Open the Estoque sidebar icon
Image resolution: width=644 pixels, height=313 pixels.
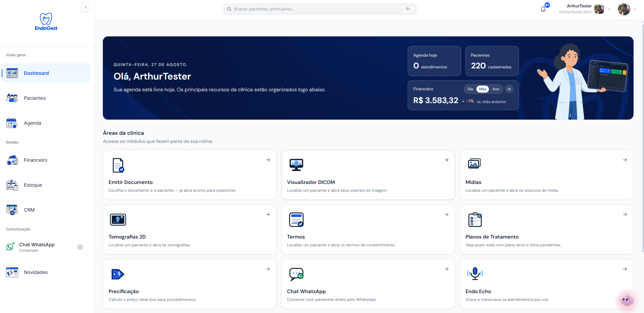coord(12,185)
